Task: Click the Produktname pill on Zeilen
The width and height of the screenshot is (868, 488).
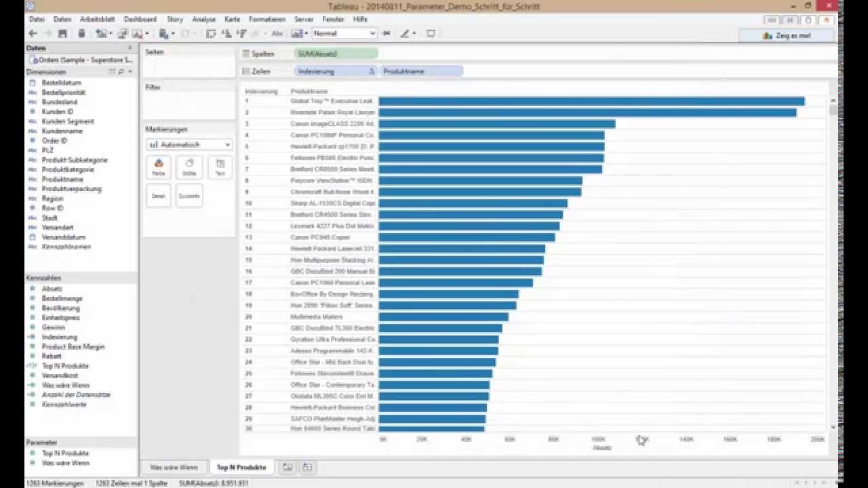Action: coord(421,71)
